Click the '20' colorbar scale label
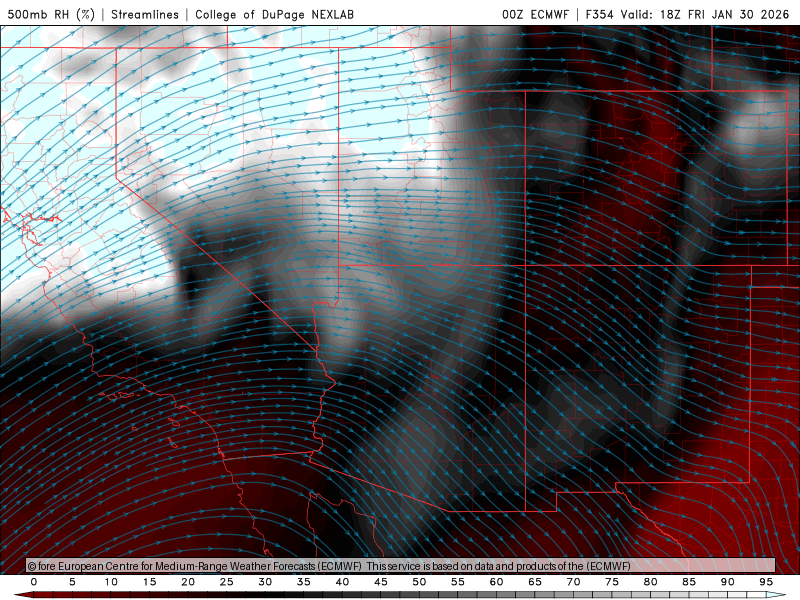 (188, 582)
